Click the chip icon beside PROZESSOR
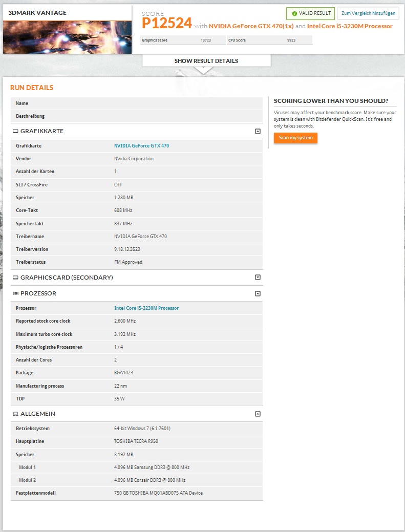Viewport: 405px width, 532px height. pyautogui.click(x=15, y=293)
